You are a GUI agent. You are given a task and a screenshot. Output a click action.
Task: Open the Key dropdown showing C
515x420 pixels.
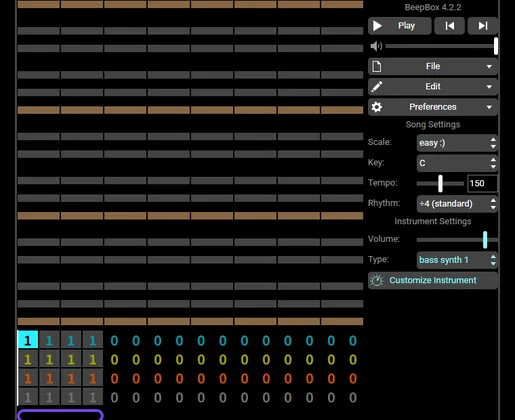(x=457, y=163)
